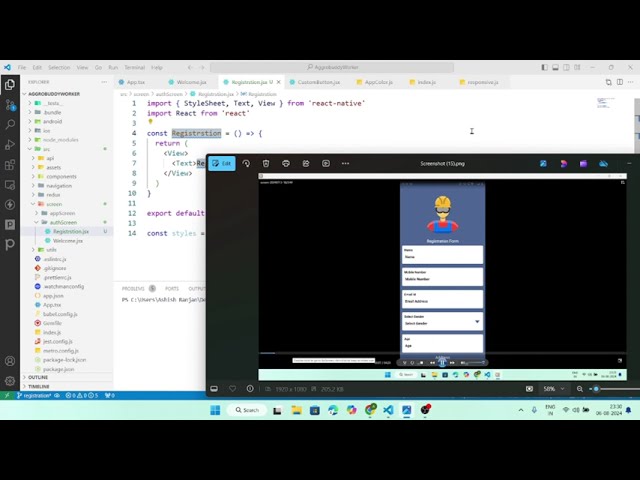
Task: Click the Explorer more actions ellipsis
Action: [104, 82]
